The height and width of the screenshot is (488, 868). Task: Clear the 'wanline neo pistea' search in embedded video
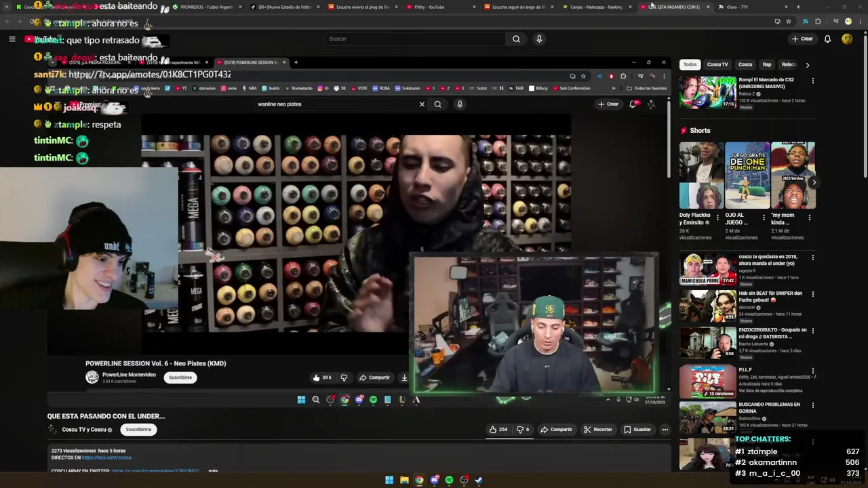(x=422, y=104)
